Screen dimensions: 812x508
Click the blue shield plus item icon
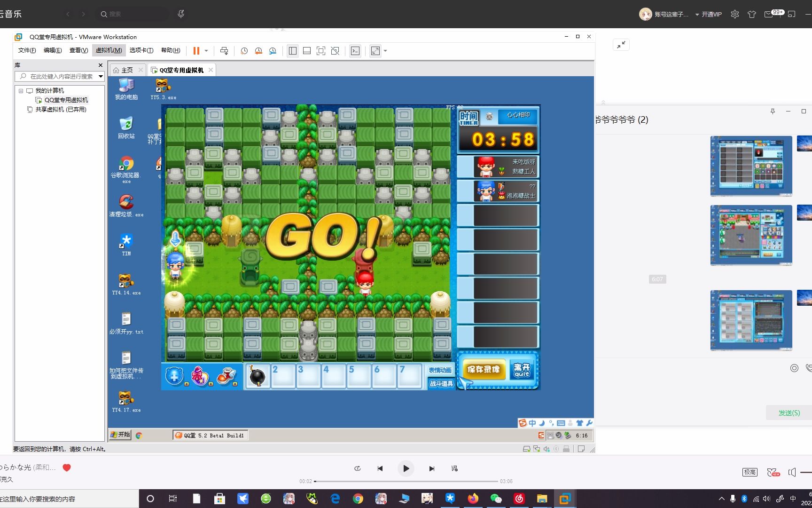coord(174,376)
